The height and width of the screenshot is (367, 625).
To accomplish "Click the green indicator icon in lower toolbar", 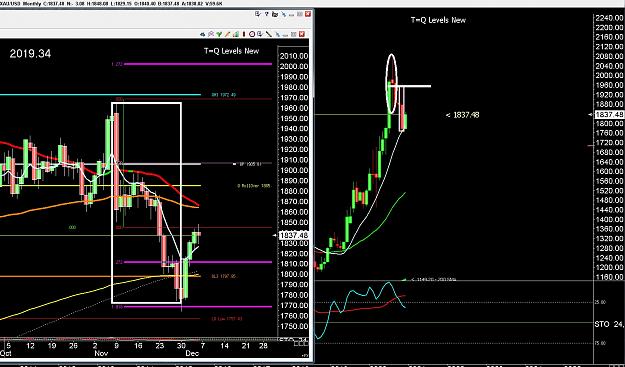I will 219,34.
